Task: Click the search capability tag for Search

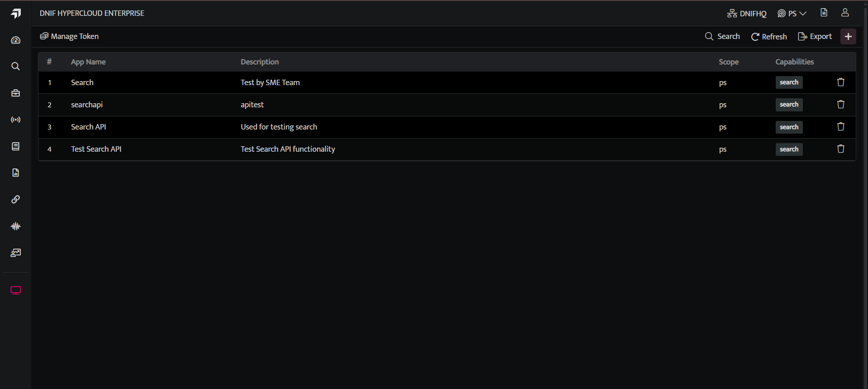Action: pos(789,82)
